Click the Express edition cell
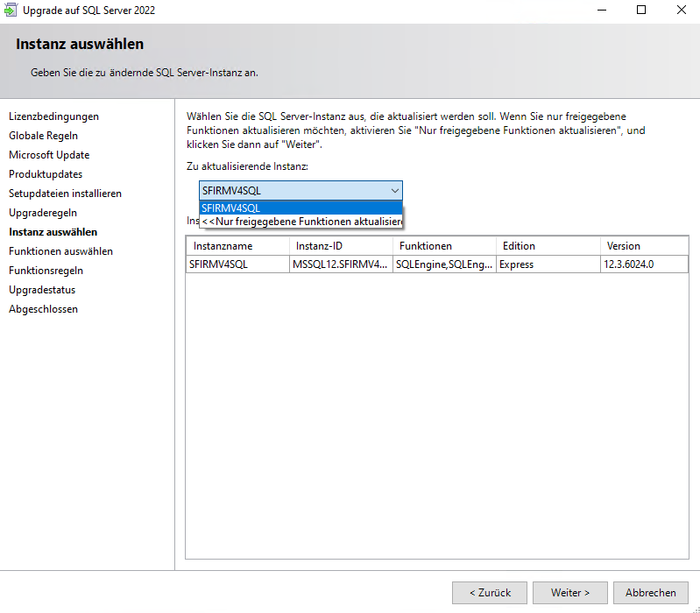 click(548, 264)
